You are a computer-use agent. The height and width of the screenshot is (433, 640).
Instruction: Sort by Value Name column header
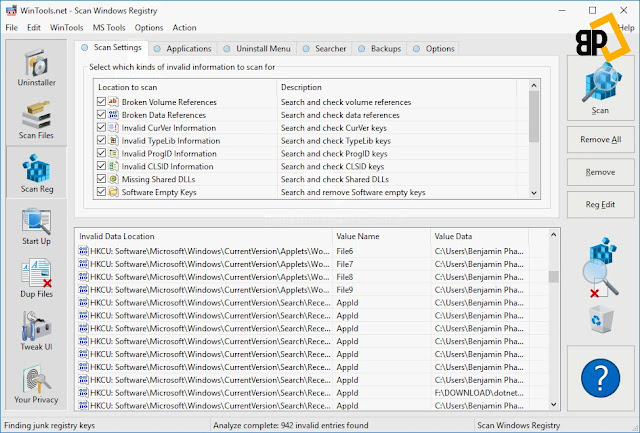[382, 236]
